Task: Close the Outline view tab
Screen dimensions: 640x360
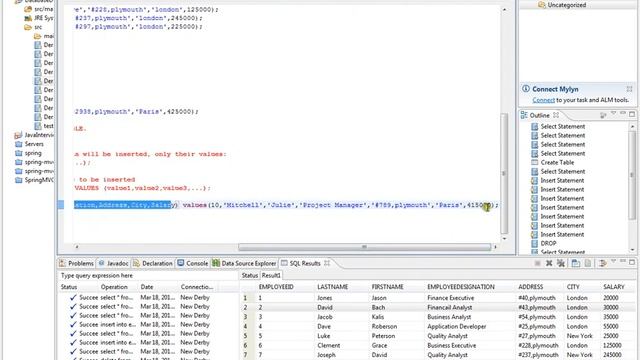Action: pos(556,115)
